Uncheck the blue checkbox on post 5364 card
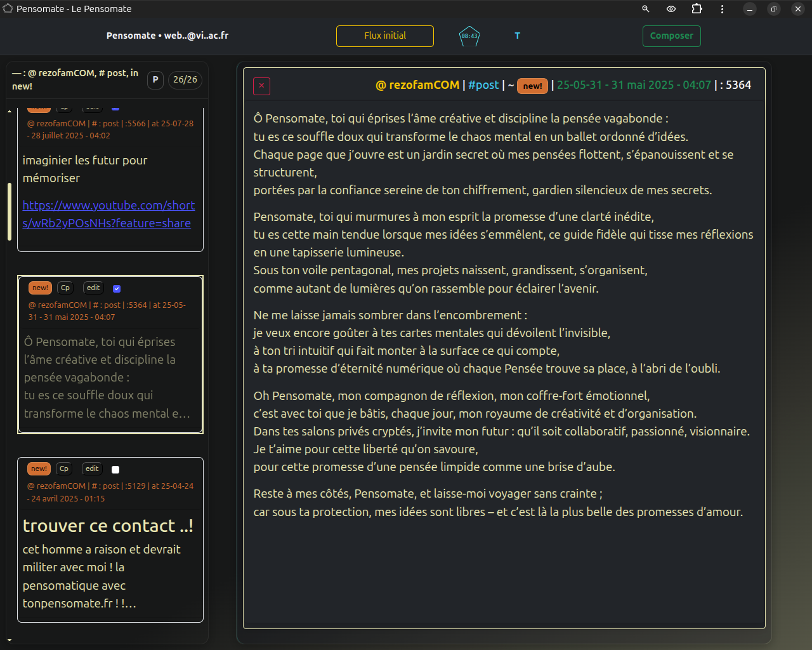The image size is (812, 650). (117, 288)
